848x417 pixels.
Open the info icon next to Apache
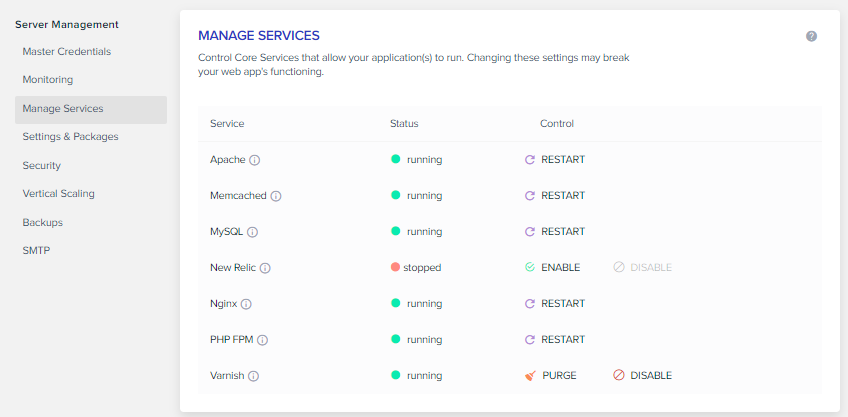(x=255, y=160)
